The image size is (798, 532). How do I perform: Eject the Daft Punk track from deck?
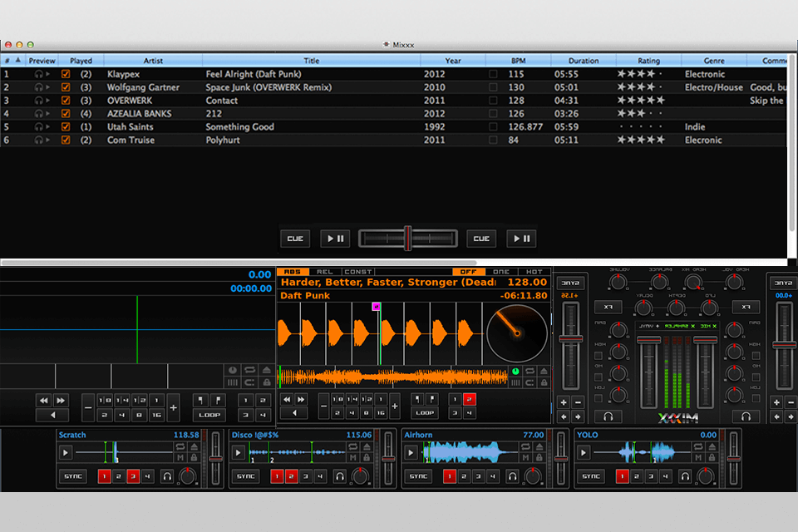point(544,371)
